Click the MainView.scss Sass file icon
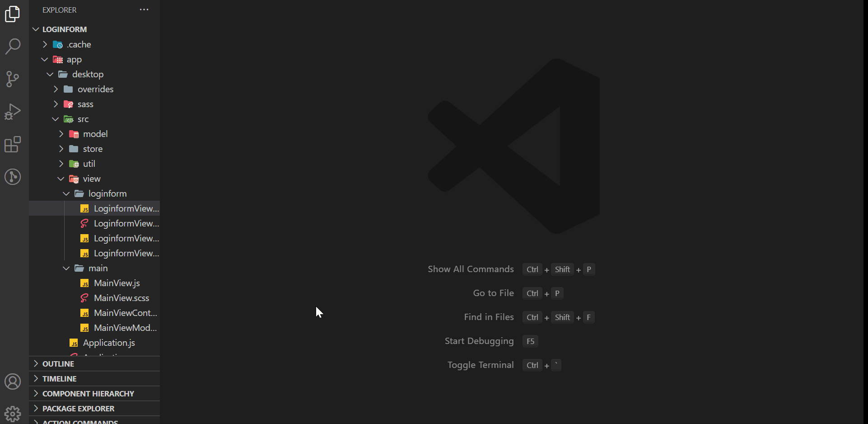868x424 pixels. (84, 298)
